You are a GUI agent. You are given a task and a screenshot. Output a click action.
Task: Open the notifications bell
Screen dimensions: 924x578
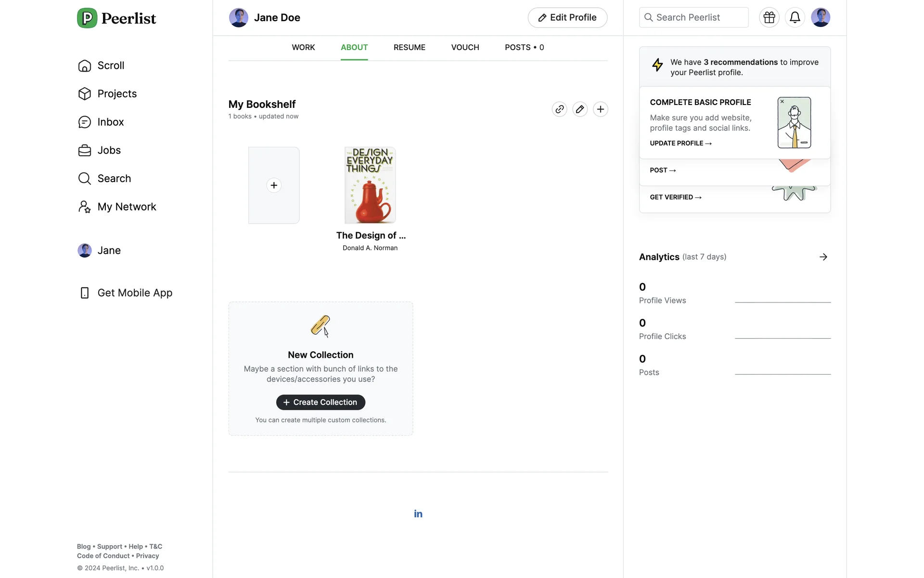coord(795,18)
